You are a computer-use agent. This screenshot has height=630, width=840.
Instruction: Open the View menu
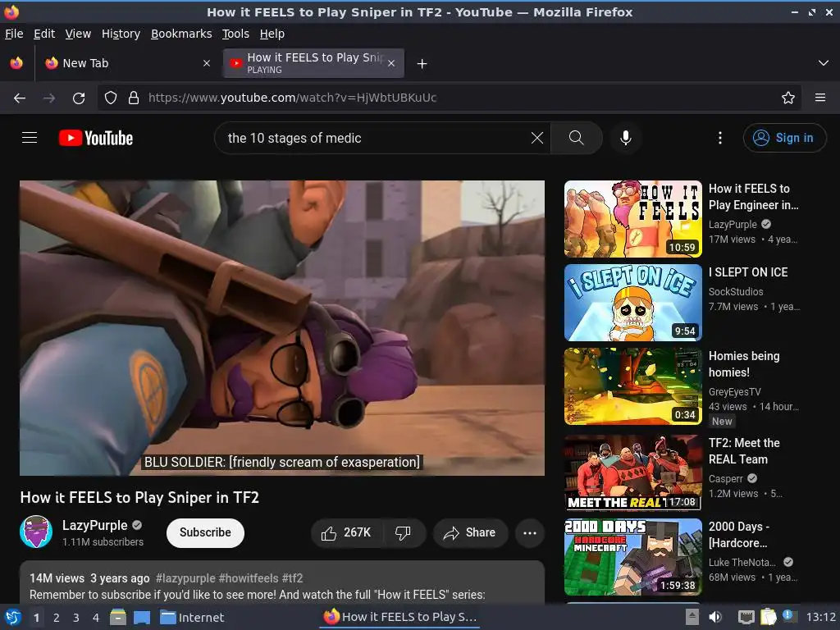tap(78, 34)
